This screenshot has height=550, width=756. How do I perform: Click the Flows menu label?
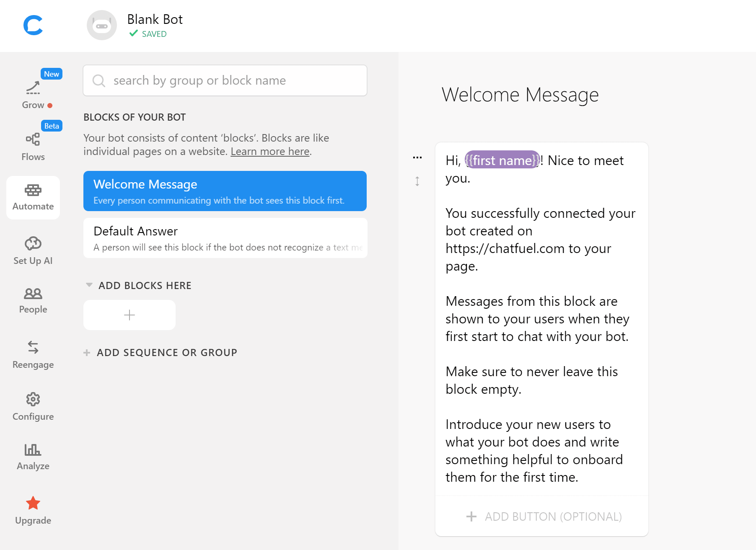33,157
